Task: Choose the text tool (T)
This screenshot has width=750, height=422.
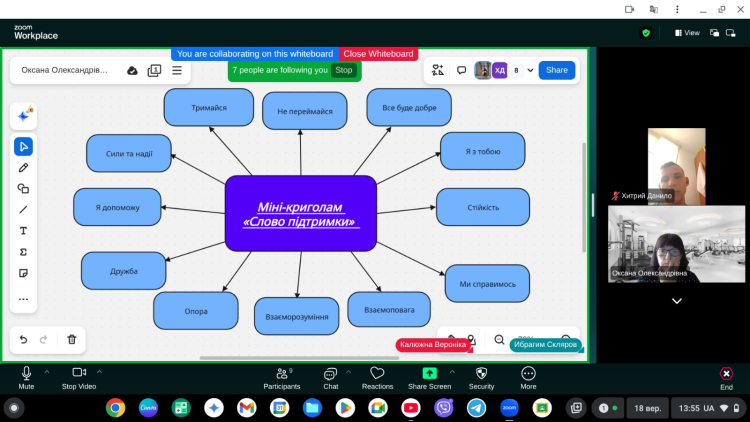Action: [x=24, y=231]
